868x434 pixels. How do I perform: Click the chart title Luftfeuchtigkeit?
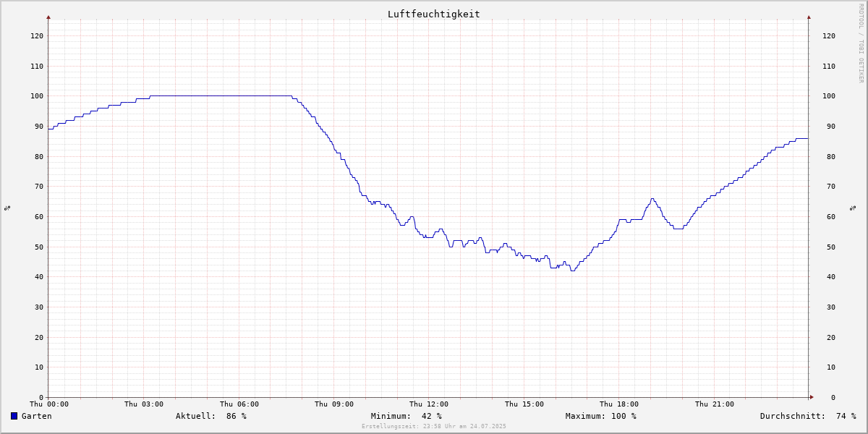(x=434, y=14)
